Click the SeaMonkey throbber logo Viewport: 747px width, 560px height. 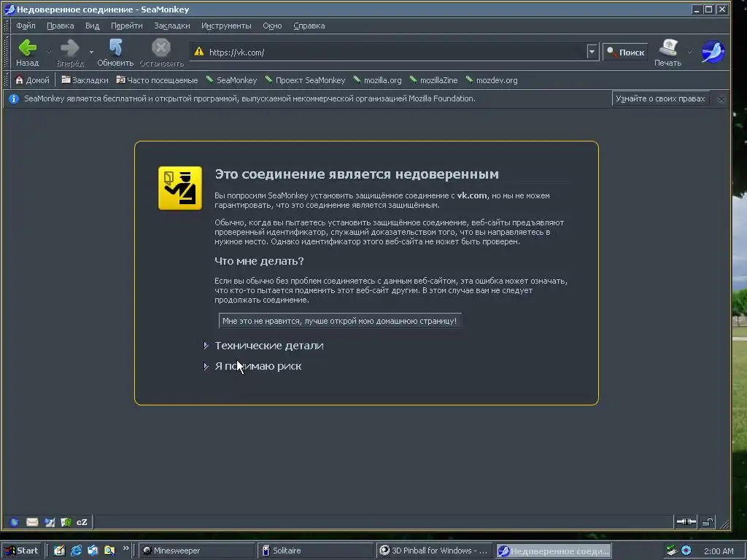pyautogui.click(x=713, y=52)
